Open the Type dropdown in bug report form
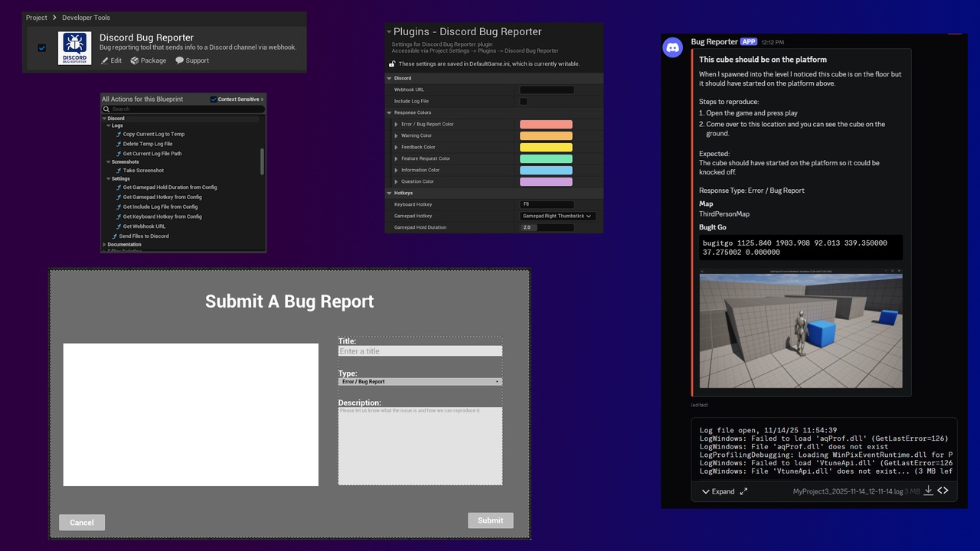980x551 pixels. point(420,381)
